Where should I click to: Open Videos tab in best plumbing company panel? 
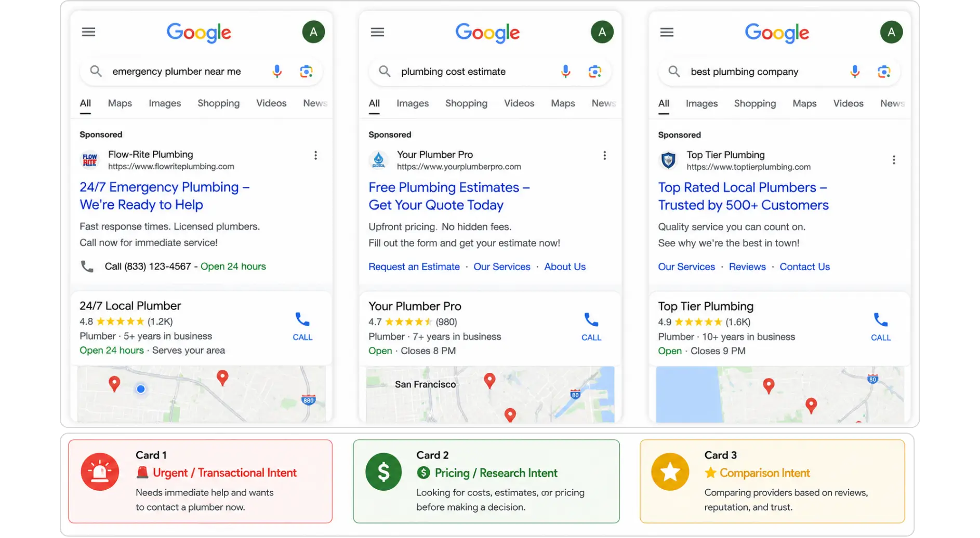click(848, 103)
